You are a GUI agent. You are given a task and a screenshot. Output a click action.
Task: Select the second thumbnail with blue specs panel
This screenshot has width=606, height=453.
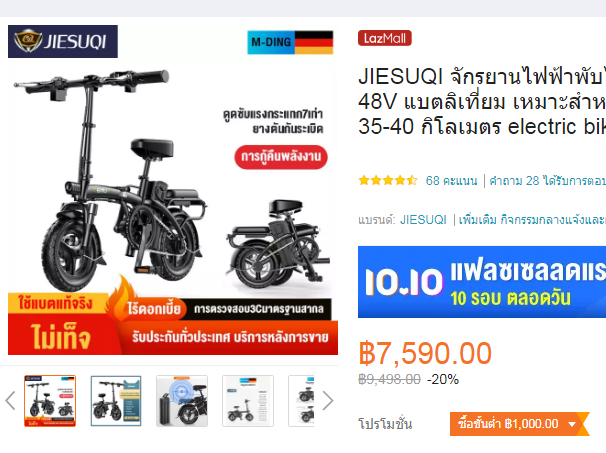[x=116, y=401]
